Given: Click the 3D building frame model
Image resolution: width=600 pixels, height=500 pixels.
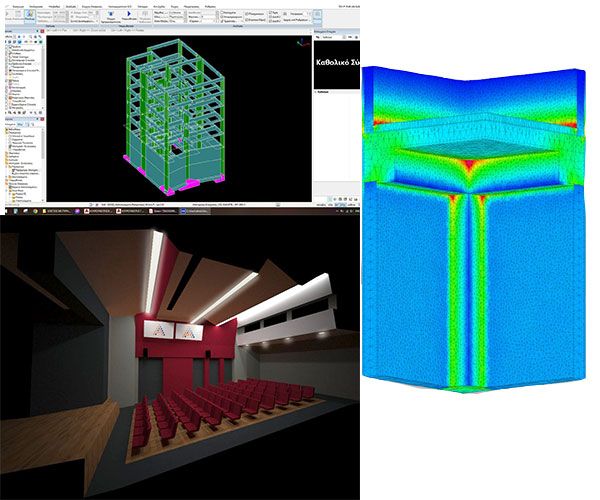Looking at the screenshot, I should point(175,117).
